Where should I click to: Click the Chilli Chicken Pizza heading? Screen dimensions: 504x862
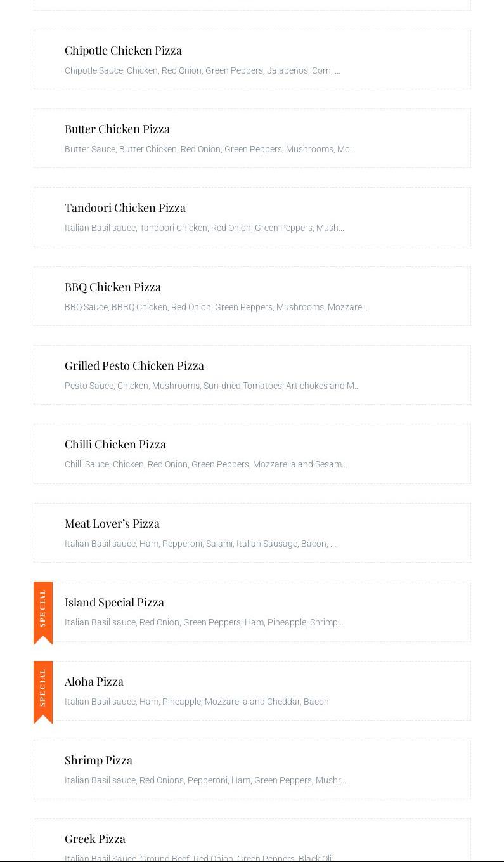point(115,444)
